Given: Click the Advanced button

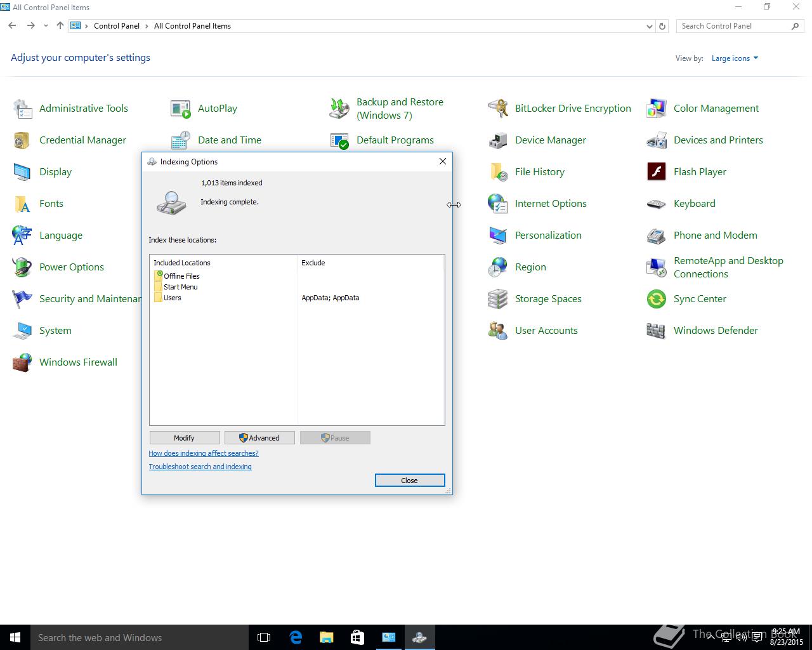Looking at the screenshot, I should pyautogui.click(x=259, y=438).
